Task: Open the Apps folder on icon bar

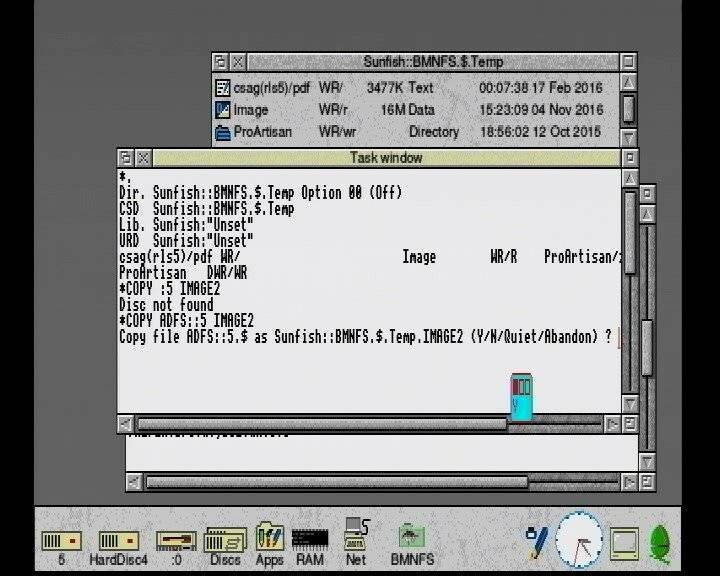Action: coord(269,538)
